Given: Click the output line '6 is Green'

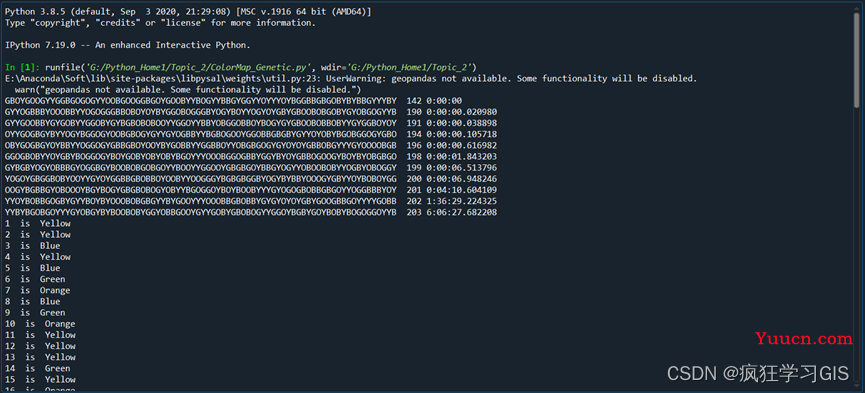Looking at the screenshot, I should click(x=35, y=279).
